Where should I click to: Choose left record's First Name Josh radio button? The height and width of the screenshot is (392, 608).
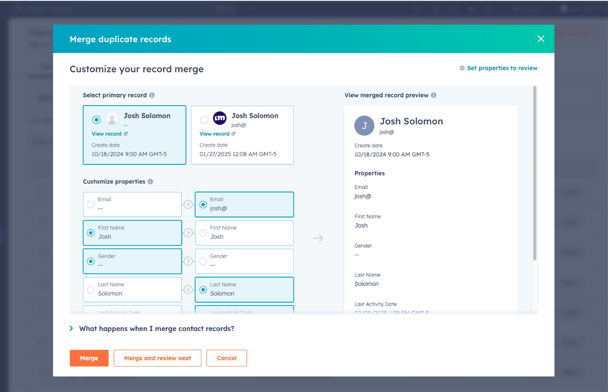click(91, 233)
